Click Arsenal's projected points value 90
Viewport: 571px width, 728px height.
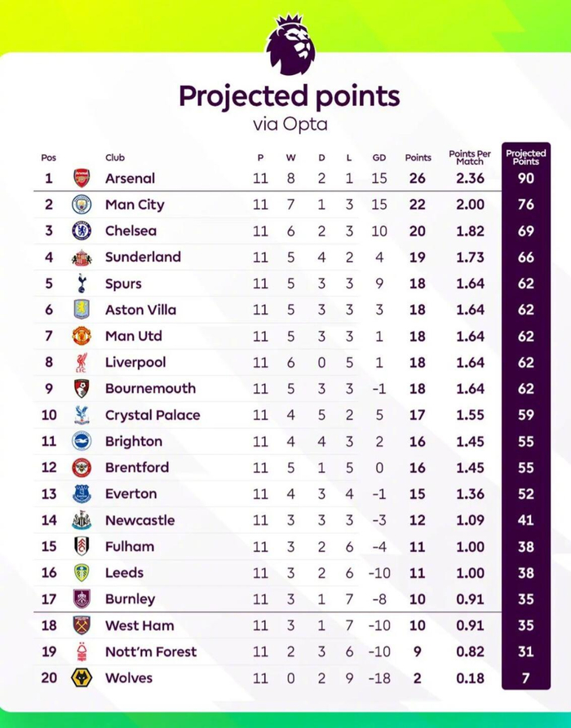pyautogui.click(x=526, y=179)
